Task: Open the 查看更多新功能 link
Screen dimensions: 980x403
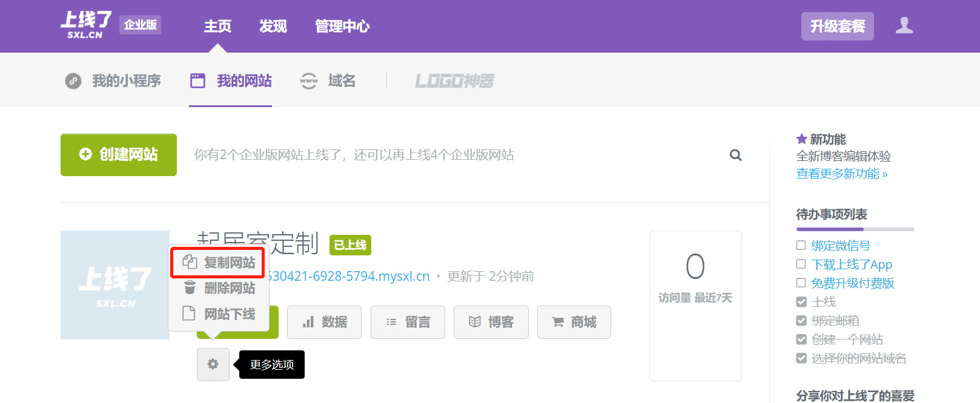Action: coord(842,174)
